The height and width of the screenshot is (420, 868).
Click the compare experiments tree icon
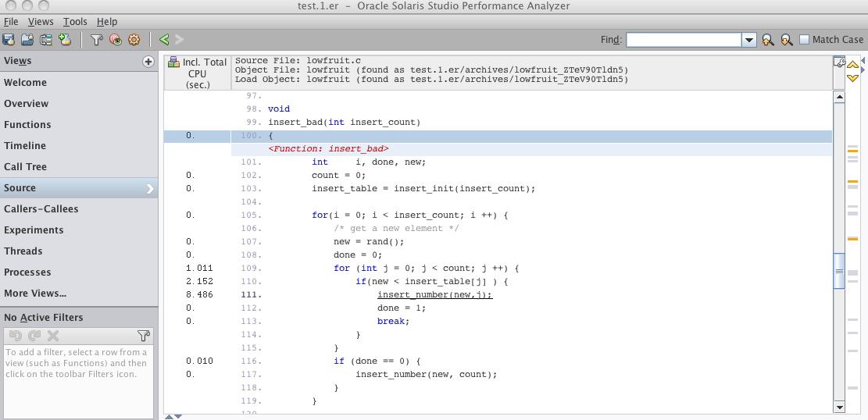tap(46, 39)
